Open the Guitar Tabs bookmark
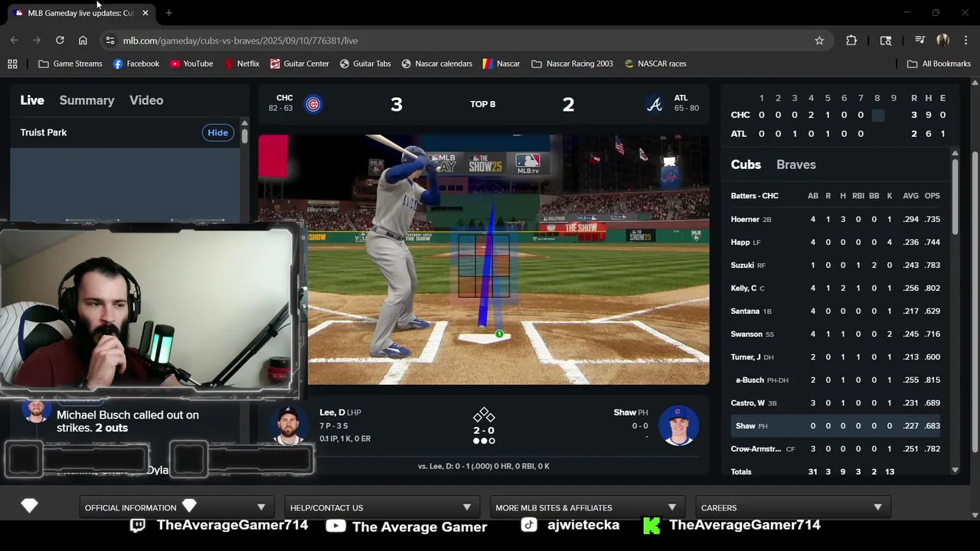The width and height of the screenshot is (980, 551). (364, 64)
